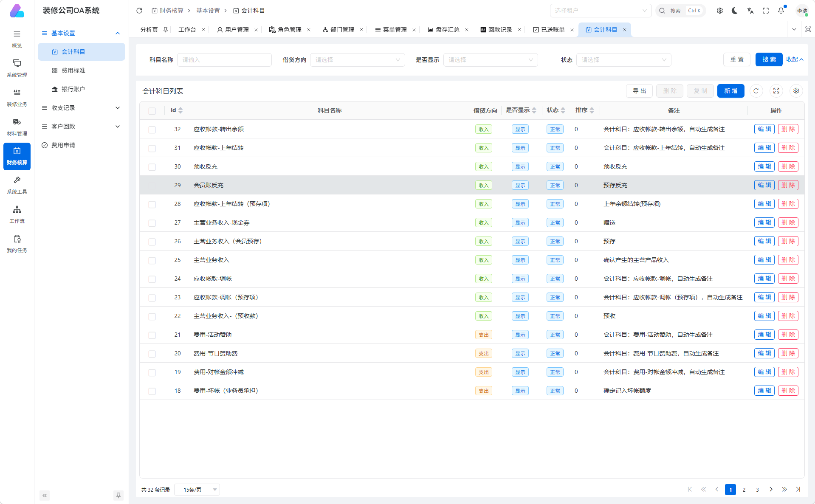Focus the 科目名称 input field

coord(224,60)
